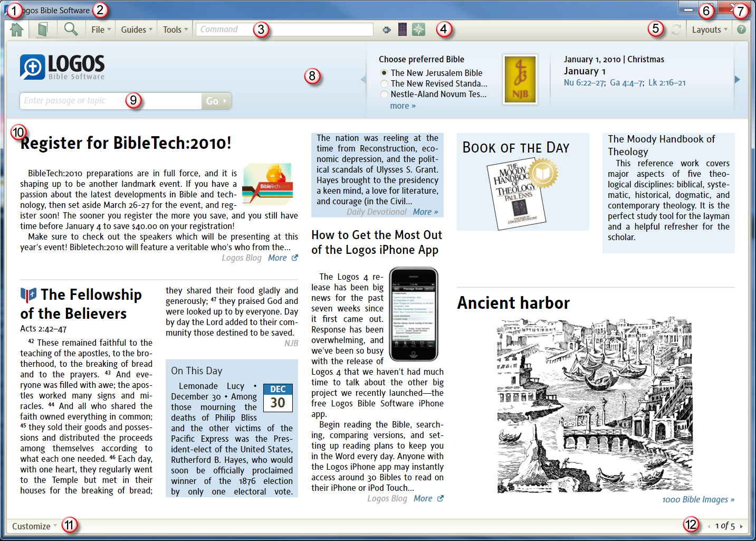The height and width of the screenshot is (541, 756).
Task: Click the Enter passage or topic field
Action: click(x=111, y=101)
